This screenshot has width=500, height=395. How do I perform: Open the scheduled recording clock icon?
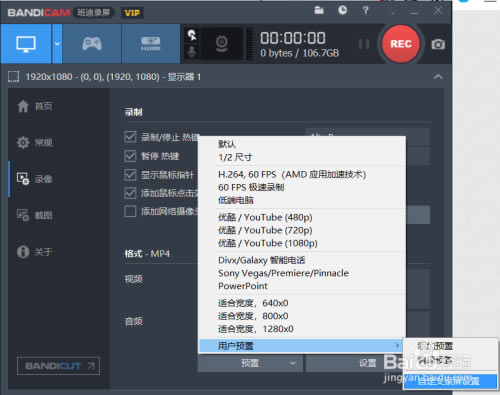point(342,10)
